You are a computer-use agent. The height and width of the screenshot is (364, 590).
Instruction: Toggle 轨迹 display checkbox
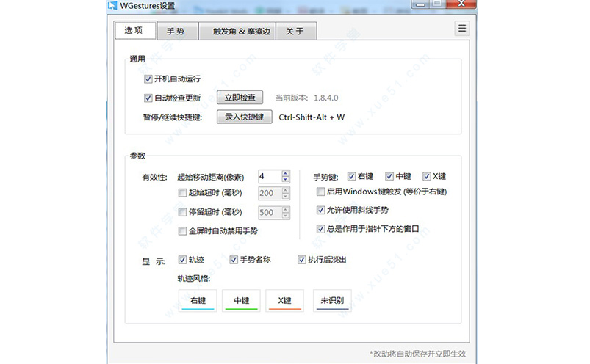(x=182, y=260)
